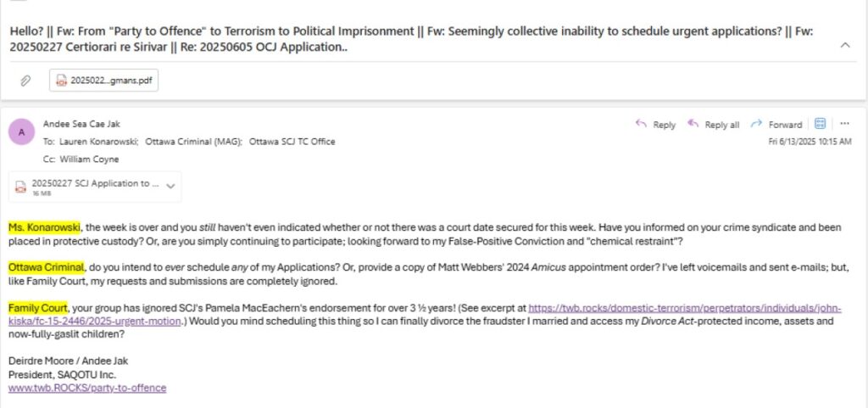Open the more actions ellipsis menu
This screenshot has width=868, height=408.
pyautogui.click(x=845, y=124)
